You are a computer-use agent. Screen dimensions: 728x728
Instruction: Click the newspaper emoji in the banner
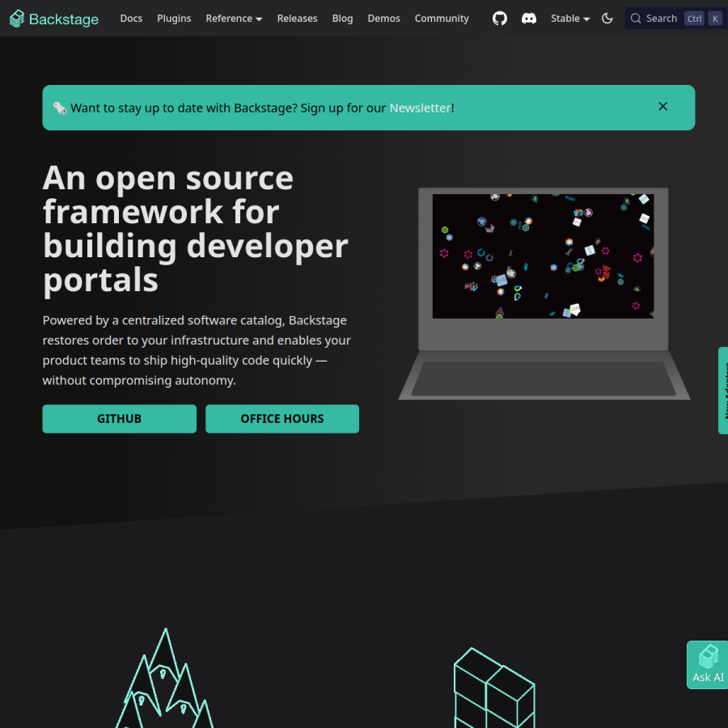(x=59, y=108)
